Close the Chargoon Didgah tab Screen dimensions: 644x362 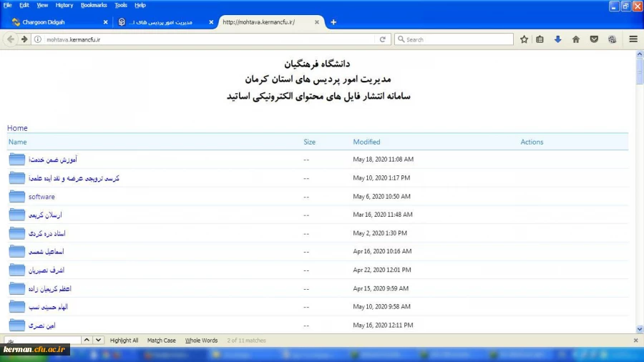pyautogui.click(x=106, y=22)
